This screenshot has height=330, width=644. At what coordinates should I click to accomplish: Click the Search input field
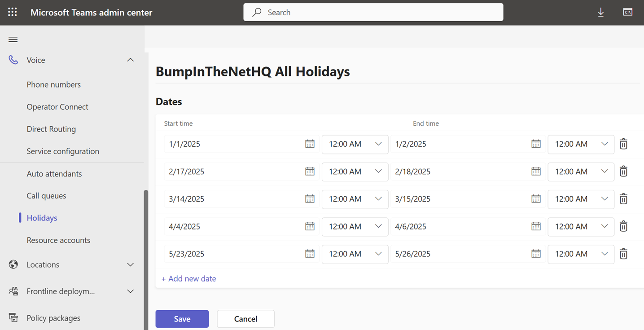[373, 13]
